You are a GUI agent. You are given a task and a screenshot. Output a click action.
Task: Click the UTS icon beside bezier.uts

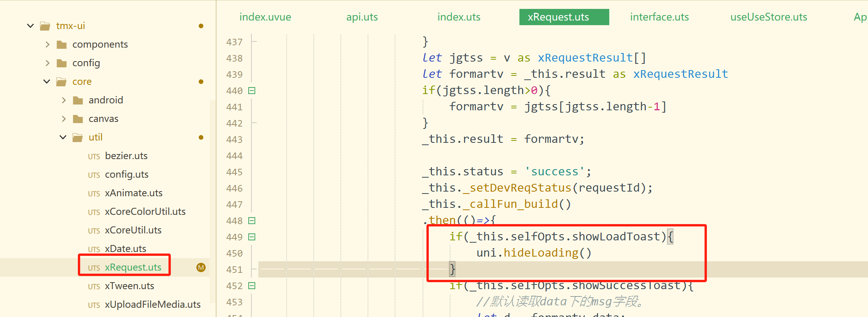(x=94, y=156)
